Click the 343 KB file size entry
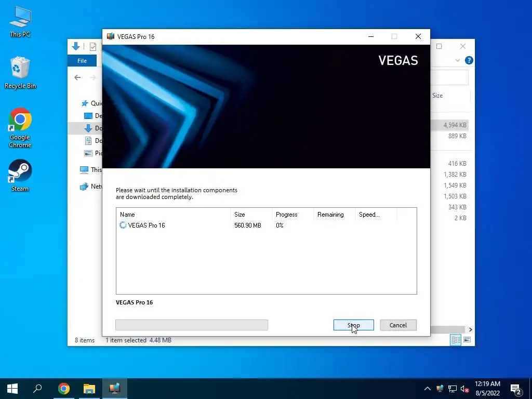The height and width of the screenshot is (399, 532). (457, 207)
